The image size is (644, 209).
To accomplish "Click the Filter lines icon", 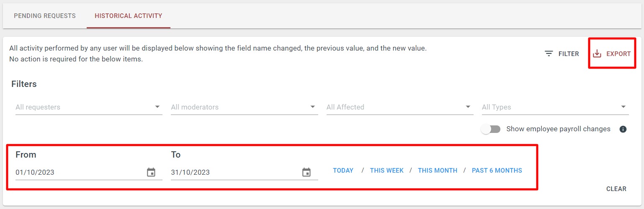I will point(549,54).
